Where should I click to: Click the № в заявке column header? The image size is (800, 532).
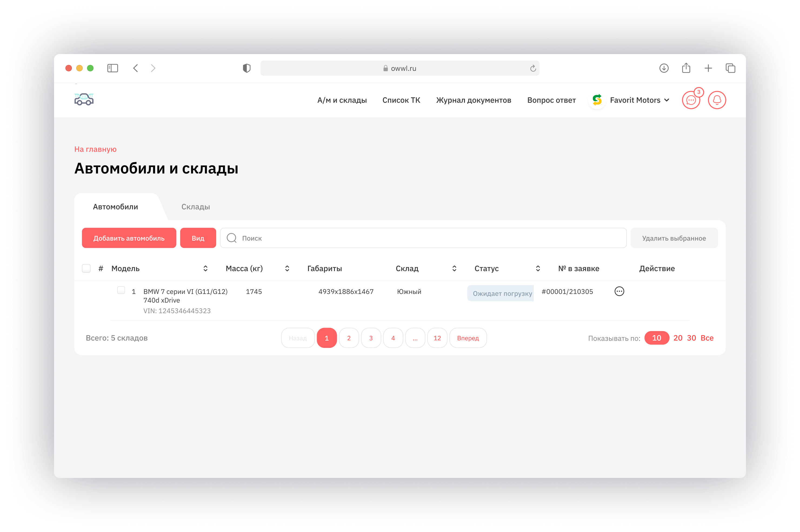coord(579,268)
